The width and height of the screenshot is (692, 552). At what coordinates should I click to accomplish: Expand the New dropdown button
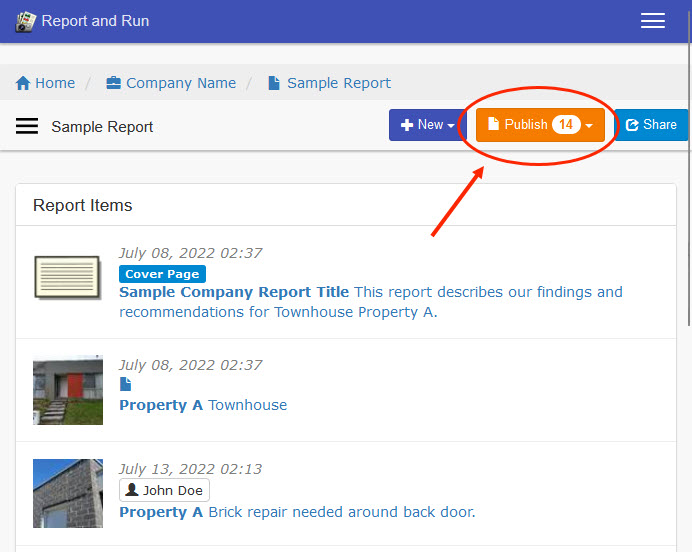point(427,125)
